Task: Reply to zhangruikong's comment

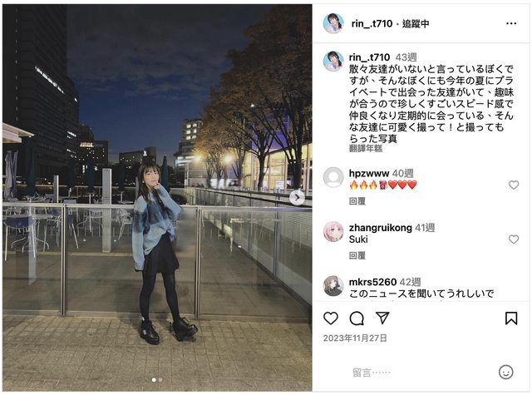Action: tap(357, 255)
